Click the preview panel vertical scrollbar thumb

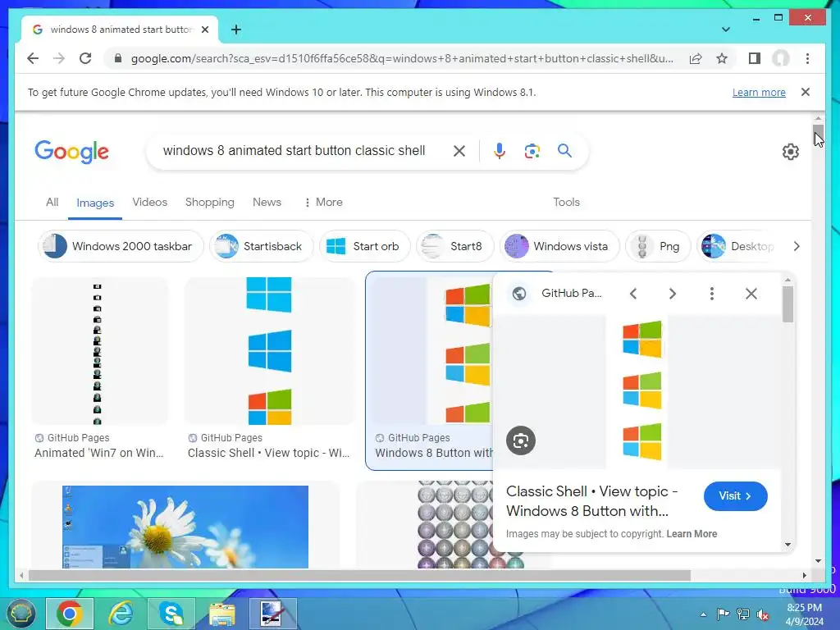787,304
